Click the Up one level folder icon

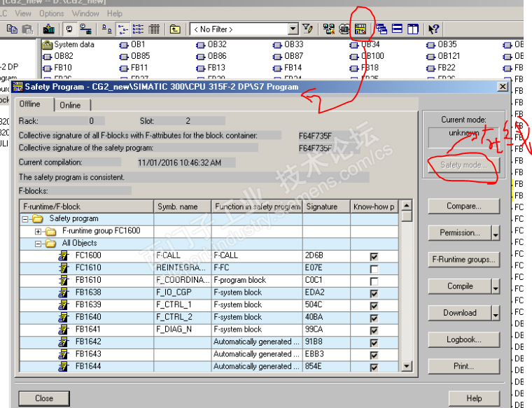174,29
